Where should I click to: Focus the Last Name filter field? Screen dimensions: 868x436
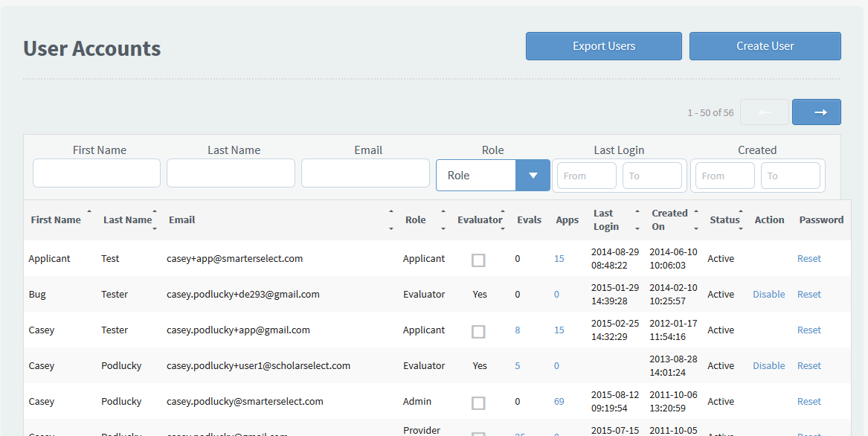[231, 173]
